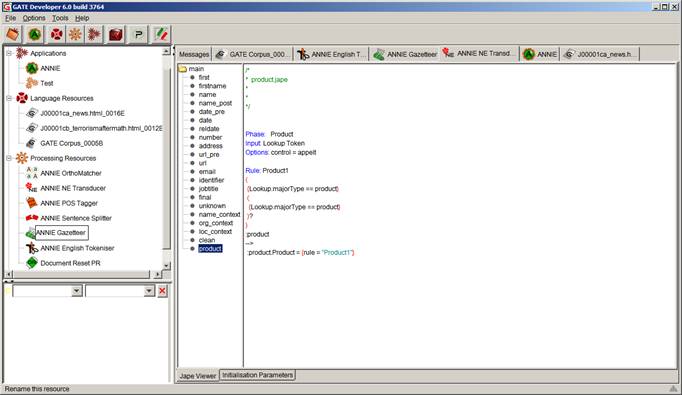The width and height of the screenshot is (682, 395).
Task: Open the Initialisation Parameters tab
Action: [x=257, y=375]
